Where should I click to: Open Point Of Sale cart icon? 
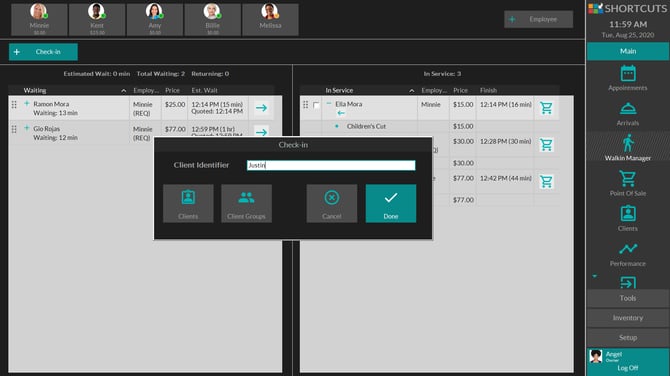pyautogui.click(x=628, y=179)
